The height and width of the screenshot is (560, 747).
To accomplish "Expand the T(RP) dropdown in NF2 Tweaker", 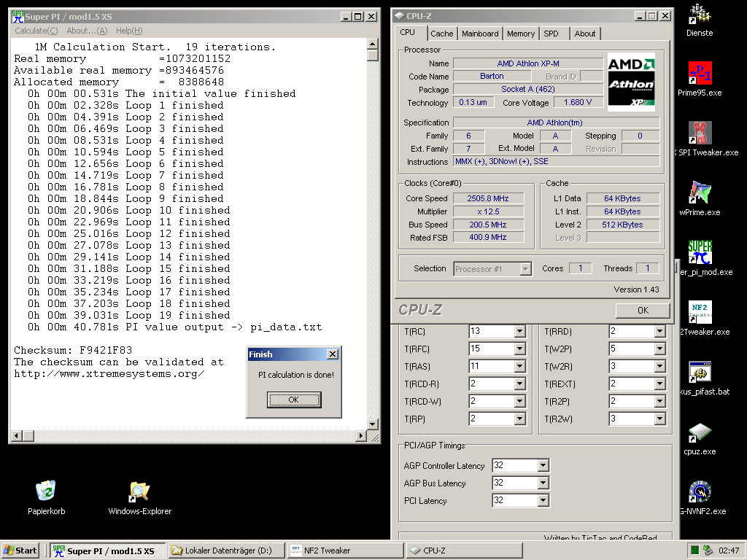I will tap(519, 419).
